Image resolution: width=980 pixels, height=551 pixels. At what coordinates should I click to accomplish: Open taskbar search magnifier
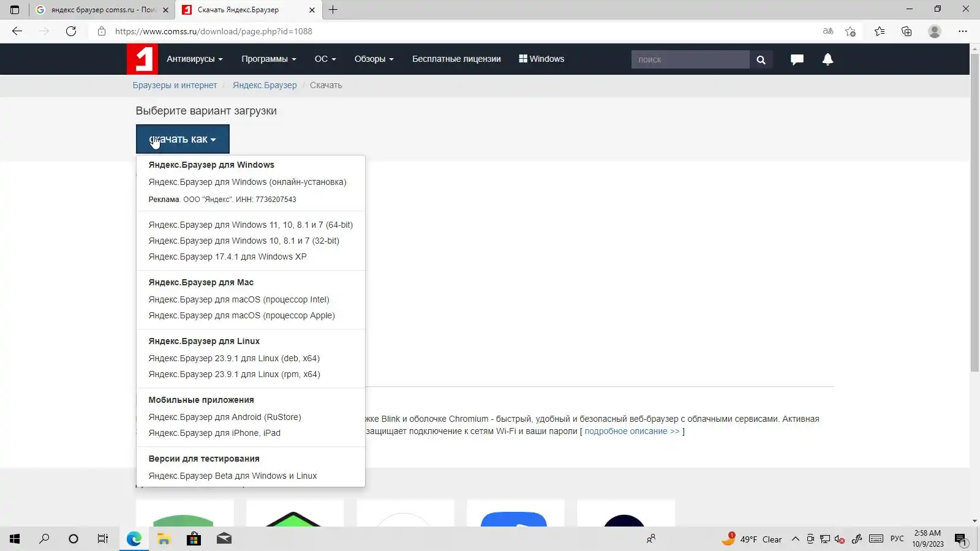44,539
